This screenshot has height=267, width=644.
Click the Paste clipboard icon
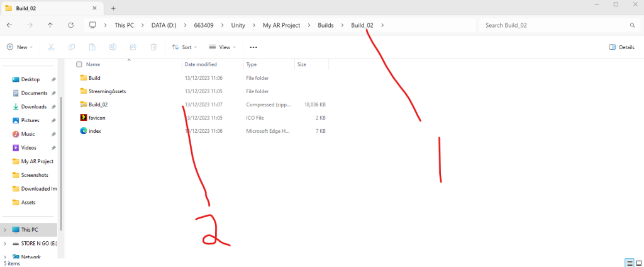tap(92, 47)
